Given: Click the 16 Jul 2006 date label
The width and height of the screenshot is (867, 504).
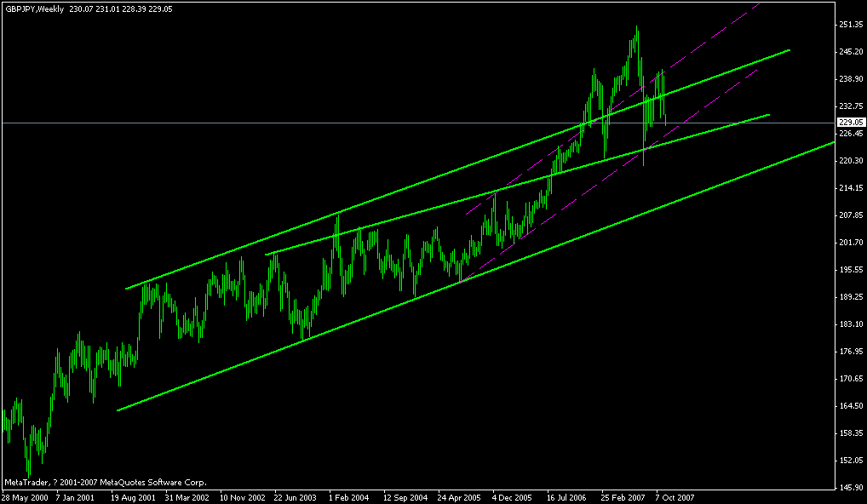Looking at the screenshot, I should (x=567, y=497).
